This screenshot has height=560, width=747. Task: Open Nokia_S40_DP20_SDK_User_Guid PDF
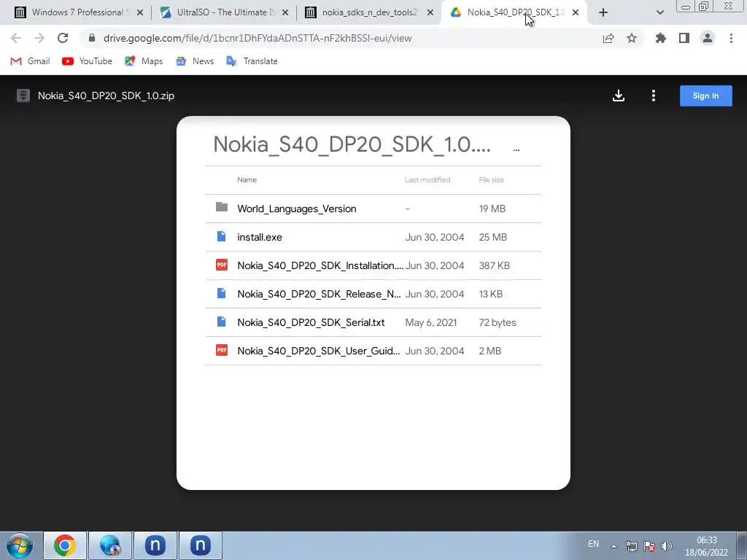coord(373,351)
